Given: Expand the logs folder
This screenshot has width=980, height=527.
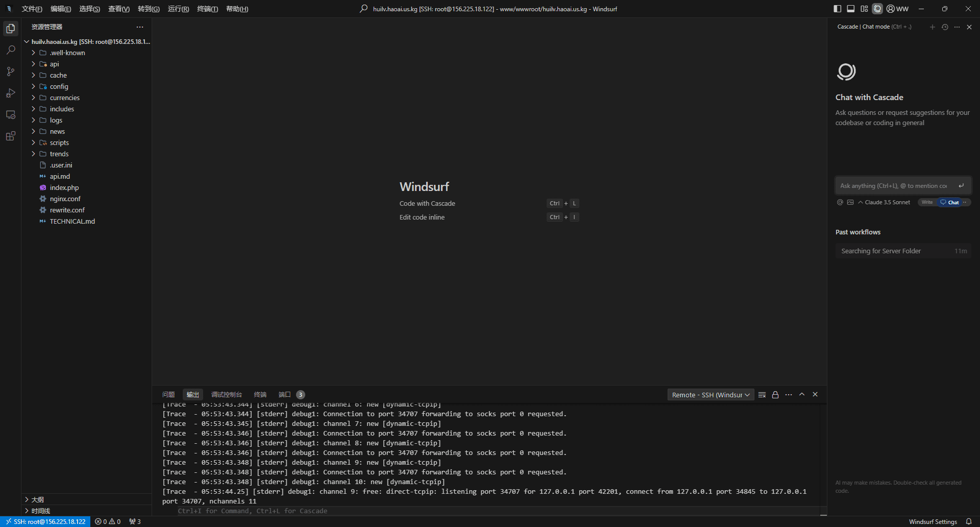Looking at the screenshot, I should [87, 120].
